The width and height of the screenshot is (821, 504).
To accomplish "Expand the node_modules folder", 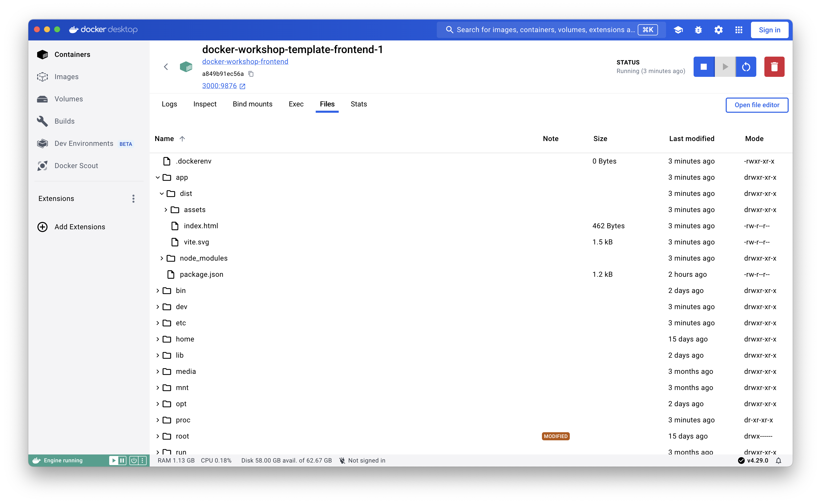I will [x=162, y=258].
